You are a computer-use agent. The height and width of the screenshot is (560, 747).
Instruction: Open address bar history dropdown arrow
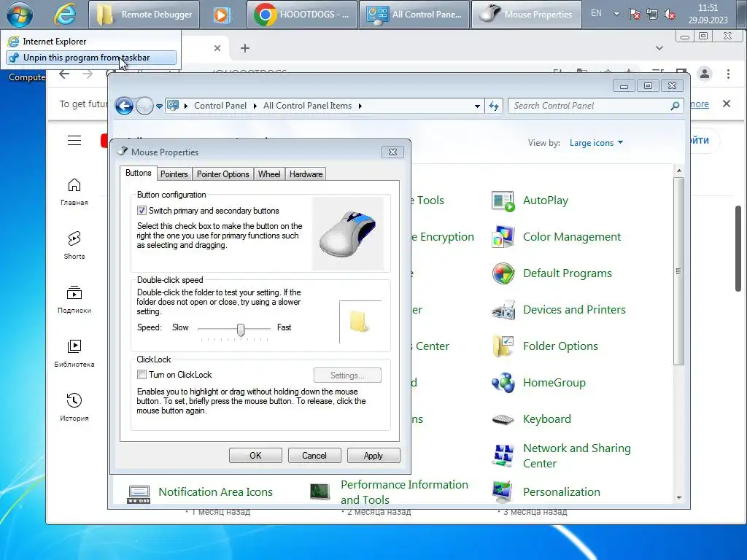click(x=477, y=106)
